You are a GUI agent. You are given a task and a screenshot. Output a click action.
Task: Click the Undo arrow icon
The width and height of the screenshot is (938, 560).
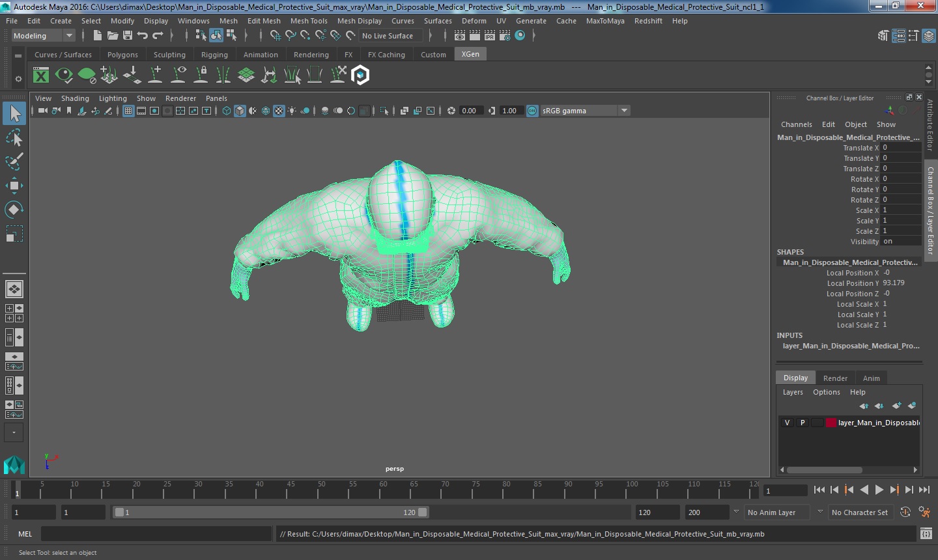coord(143,36)
